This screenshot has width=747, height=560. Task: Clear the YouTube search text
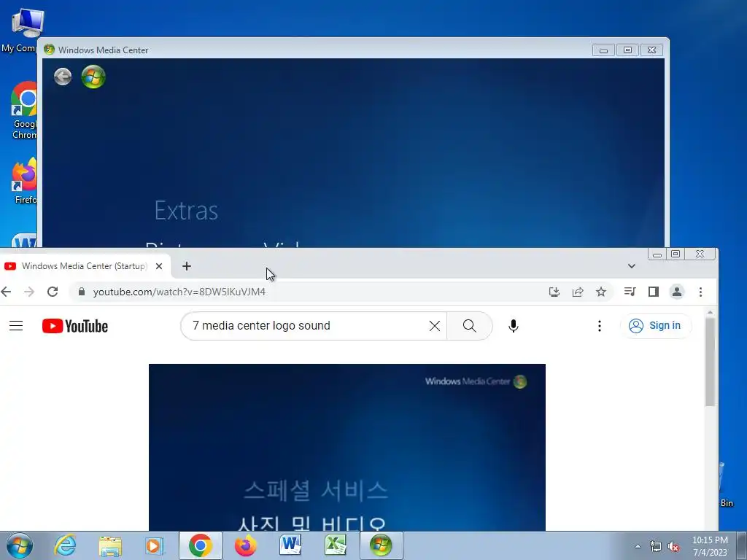click(435, 326)
